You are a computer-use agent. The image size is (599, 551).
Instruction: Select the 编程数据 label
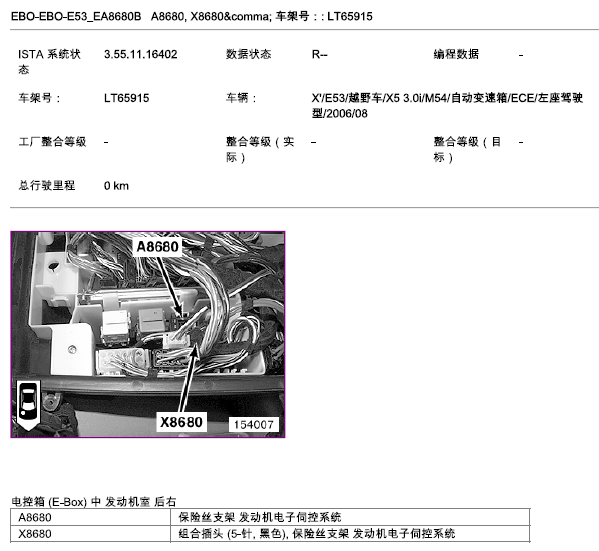click(456, 54)
